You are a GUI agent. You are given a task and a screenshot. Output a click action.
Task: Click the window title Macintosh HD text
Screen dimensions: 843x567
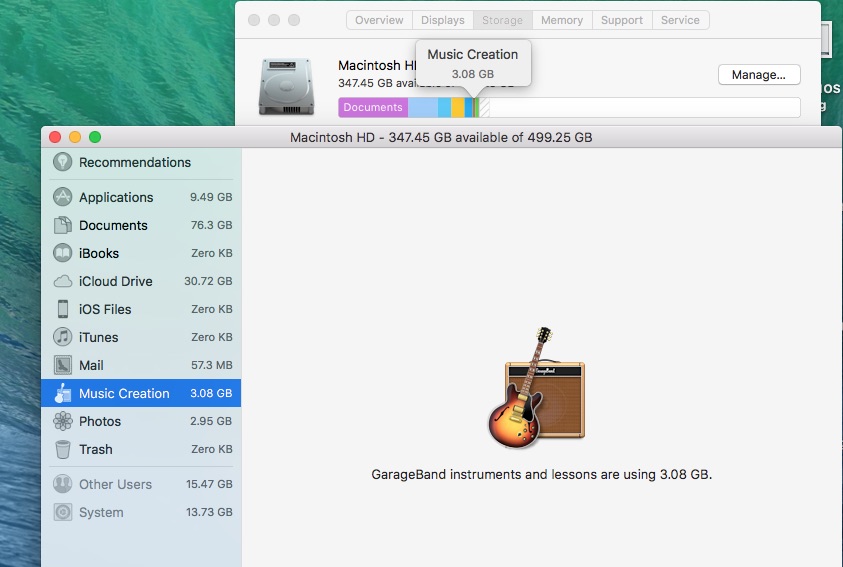[441, 138]
